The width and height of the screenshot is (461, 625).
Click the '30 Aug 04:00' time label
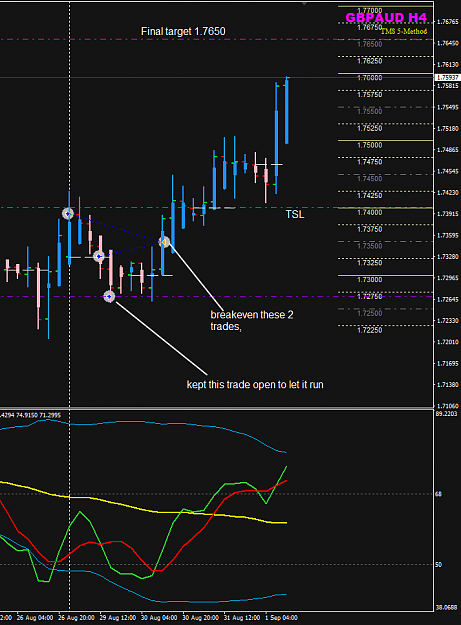(x=159, y=618)
